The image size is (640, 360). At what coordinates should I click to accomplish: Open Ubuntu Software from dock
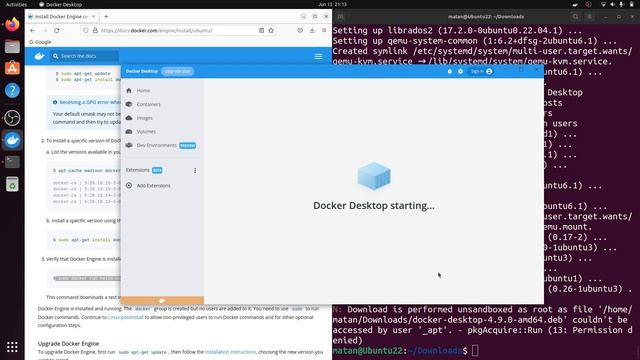point(12,68)
